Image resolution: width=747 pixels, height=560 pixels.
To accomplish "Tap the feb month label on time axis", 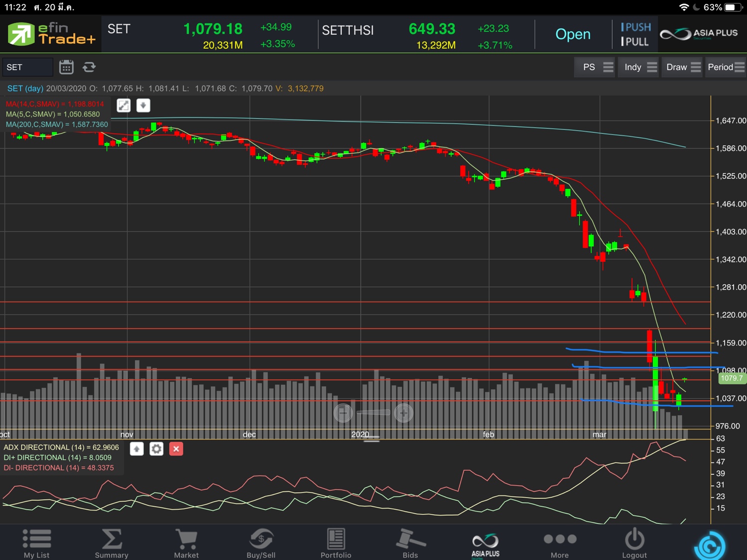I will tap(489, 435).
